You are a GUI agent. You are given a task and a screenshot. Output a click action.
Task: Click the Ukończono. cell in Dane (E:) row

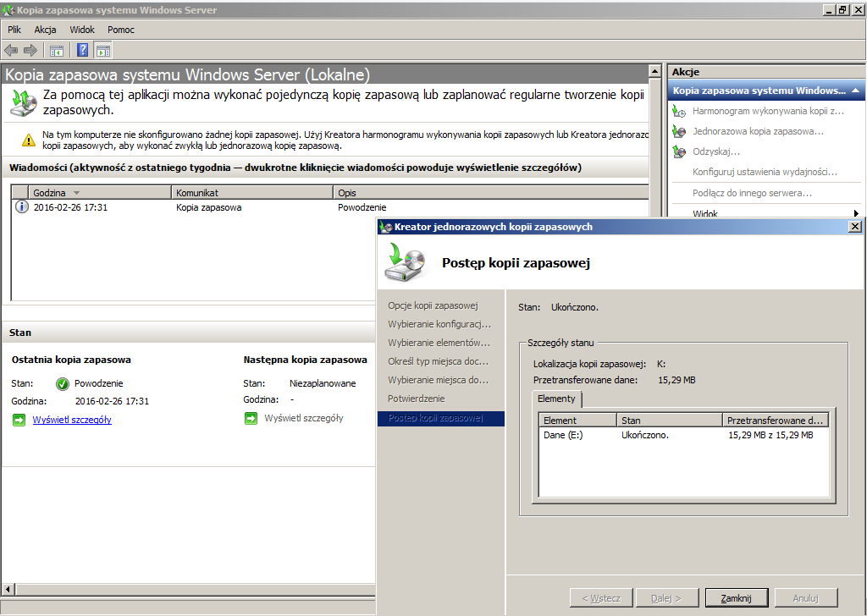645,435
